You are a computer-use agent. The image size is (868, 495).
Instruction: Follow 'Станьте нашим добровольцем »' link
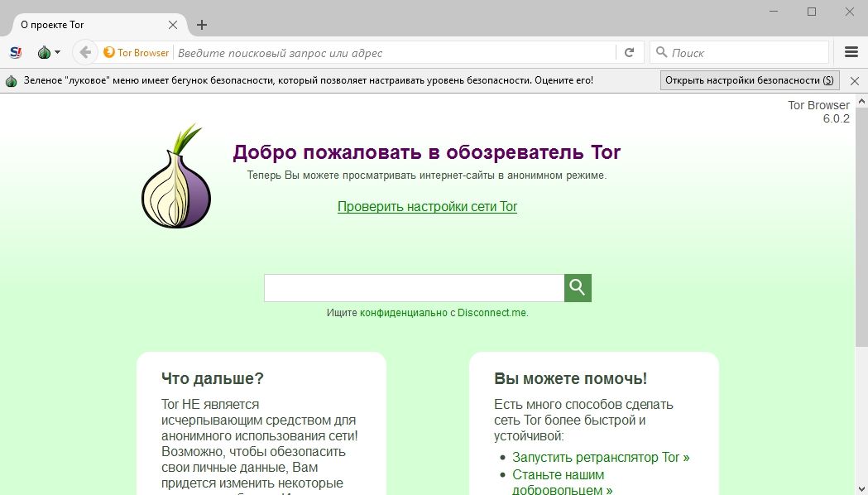pos(563,483)
